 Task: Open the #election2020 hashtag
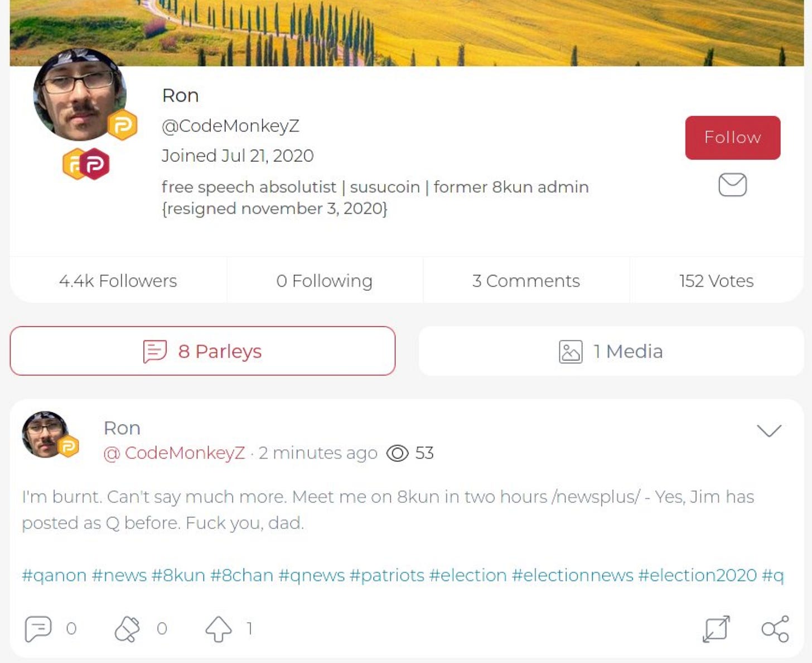pos(698,575)
